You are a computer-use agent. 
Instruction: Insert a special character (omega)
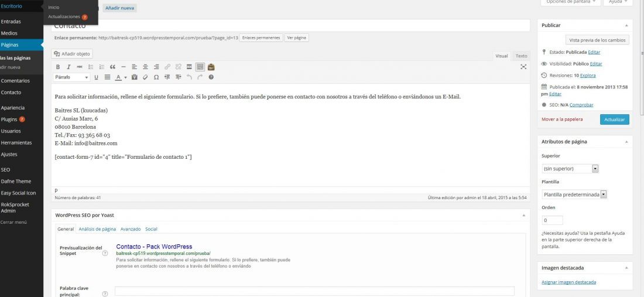click(x=156, y=77)
